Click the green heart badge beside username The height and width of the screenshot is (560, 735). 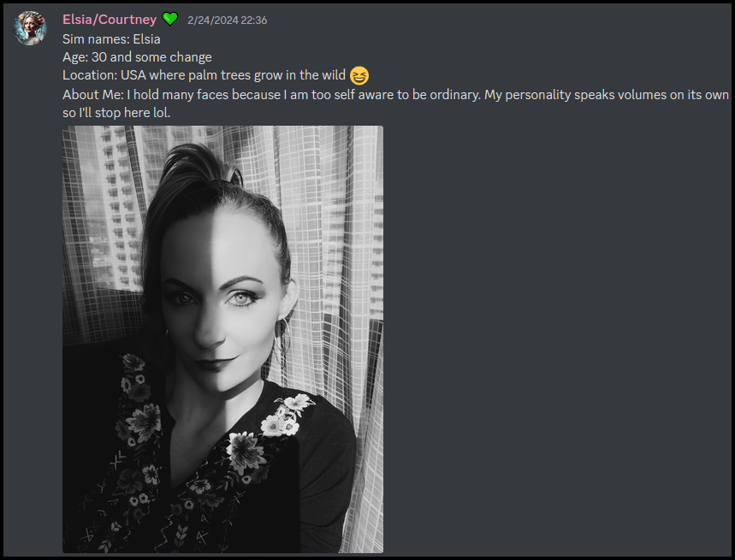tap(169, 19)
